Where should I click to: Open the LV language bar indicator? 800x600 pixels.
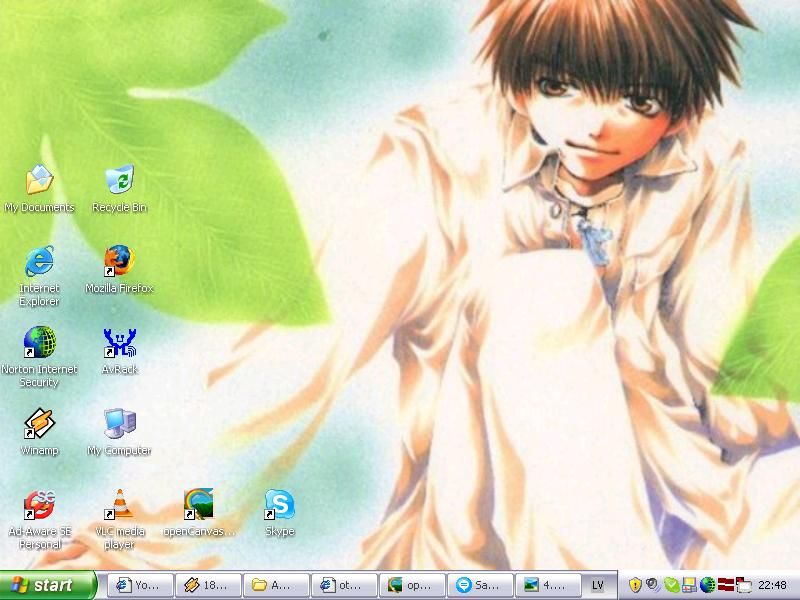click(x=597, y=585)
